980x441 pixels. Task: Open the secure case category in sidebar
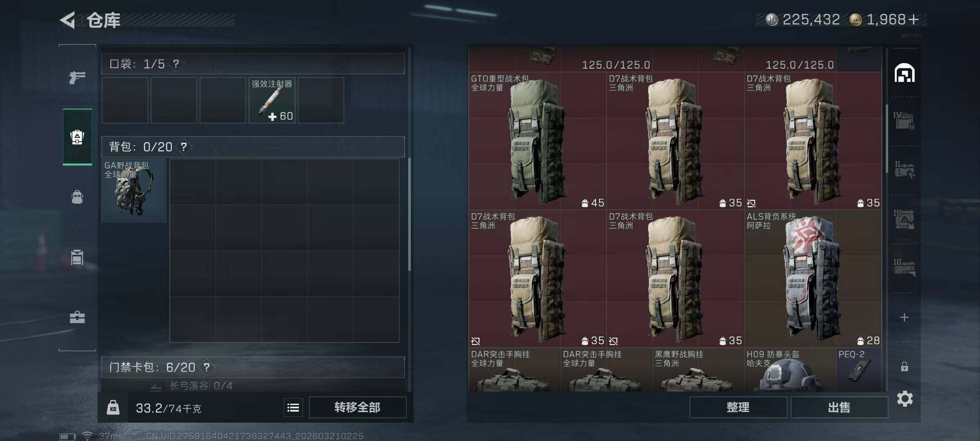click(x=77, y=317)
